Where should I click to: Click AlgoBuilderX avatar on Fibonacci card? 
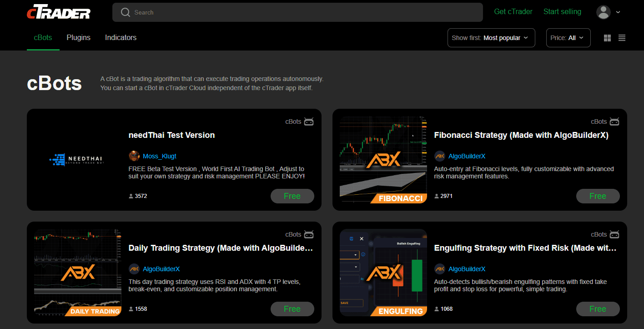(x=440, y=156)
